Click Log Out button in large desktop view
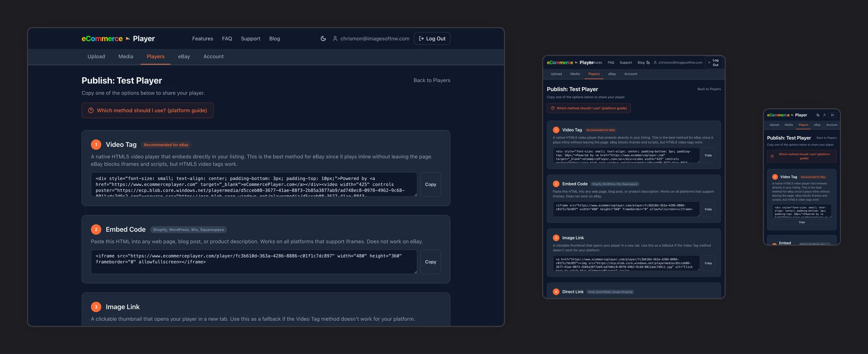Image resolution: width=868 pixels, height=354 pixels. 432,39
